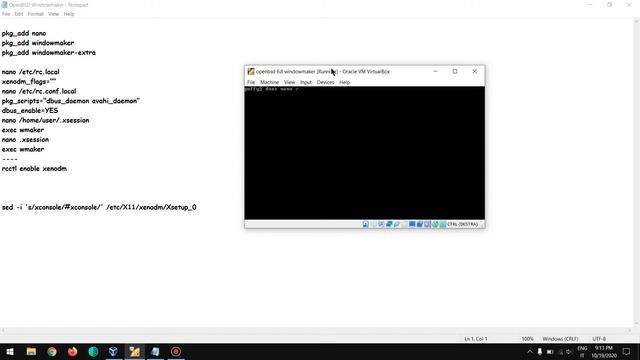
Task: Open the teal globe app in taskbar
Action: tap(93, 351)
